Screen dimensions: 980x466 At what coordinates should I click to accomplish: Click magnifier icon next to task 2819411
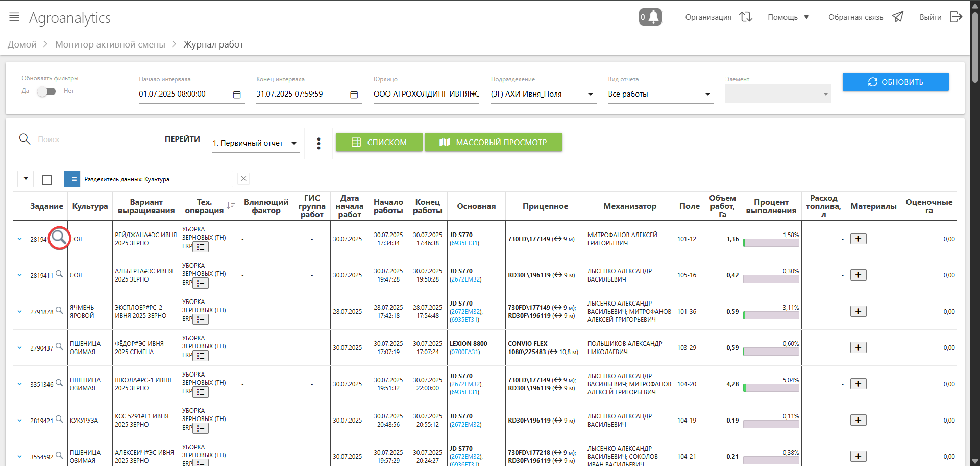59,274
